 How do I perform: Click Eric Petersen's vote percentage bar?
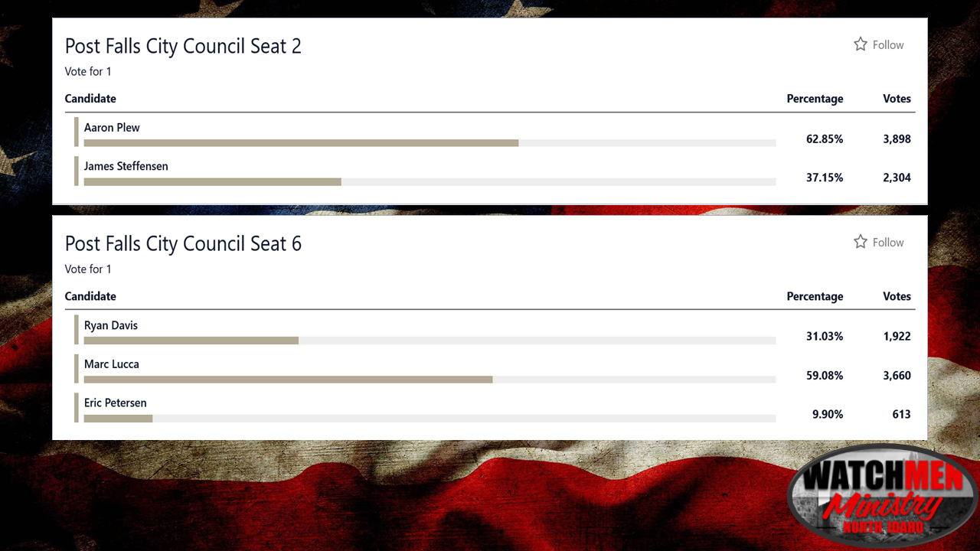(x=118, y=419)
